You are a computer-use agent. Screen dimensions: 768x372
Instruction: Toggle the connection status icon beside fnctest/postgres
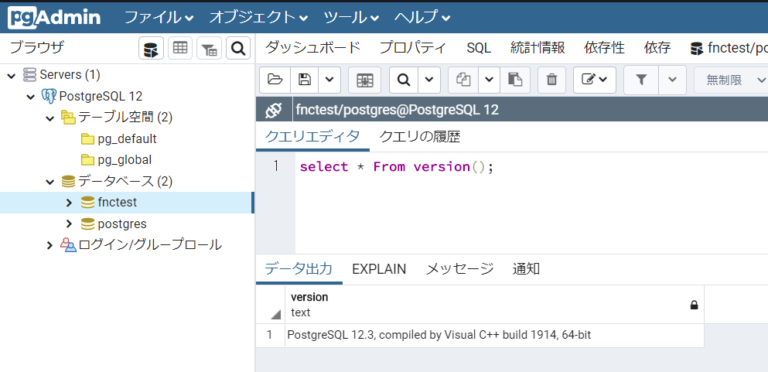coord(273,110)
